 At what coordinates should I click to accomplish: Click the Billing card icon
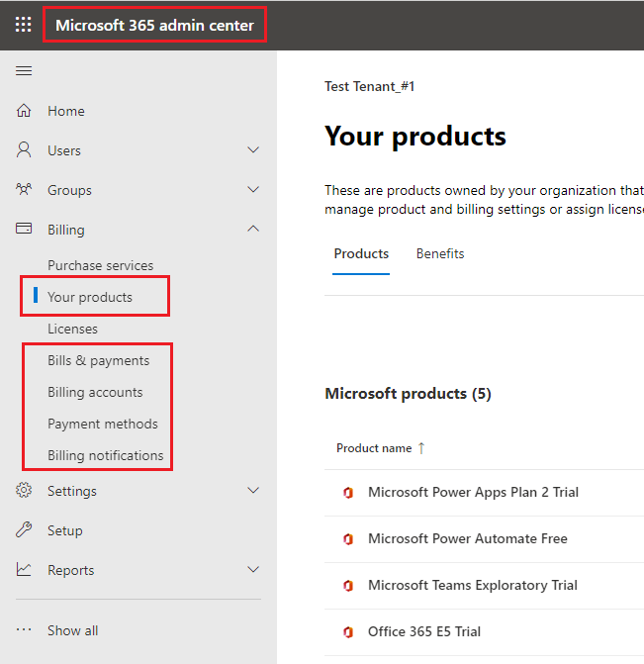[x=24, y=229]
